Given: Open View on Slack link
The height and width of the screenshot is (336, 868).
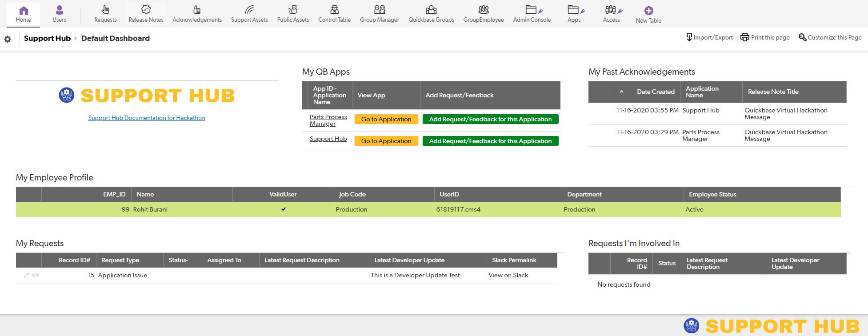Looking at the screenshot, I should (x=508, y=275).
